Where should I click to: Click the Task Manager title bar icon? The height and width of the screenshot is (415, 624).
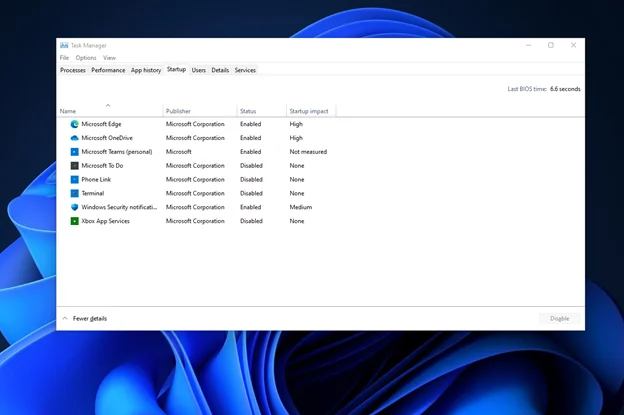click(x=64, y=45)
